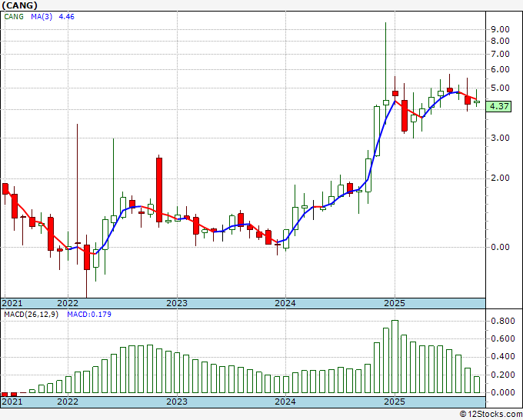Image resolution: width=523 pixels, height=420 pixels.
Task: Click 2022 on price chart time axis
Action: click(x=68, y=303)
